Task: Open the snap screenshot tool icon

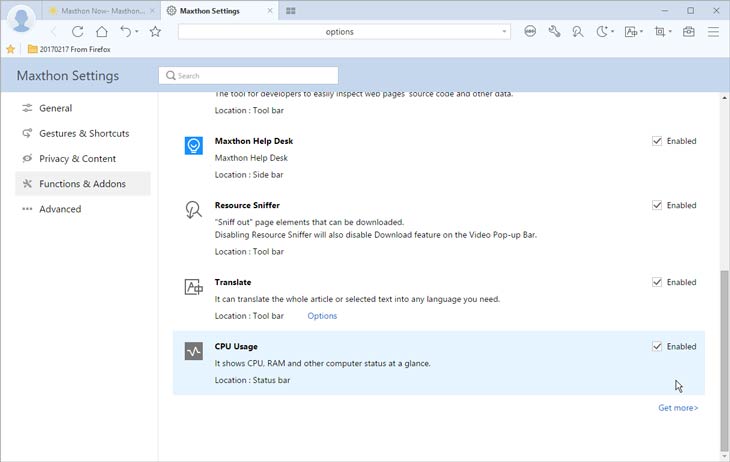Action: coord(659,32)
